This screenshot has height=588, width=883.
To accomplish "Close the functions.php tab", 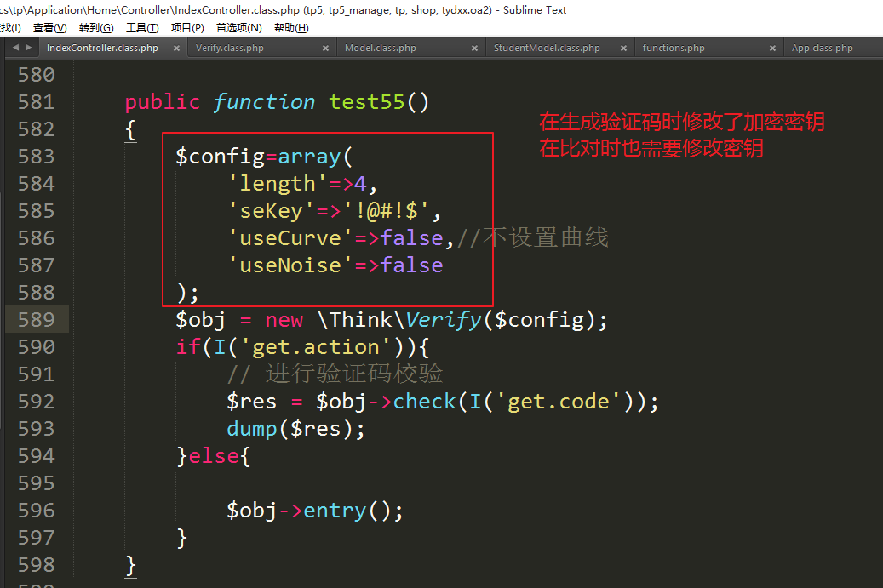I will pyautogui.click(x=773, y=49).
